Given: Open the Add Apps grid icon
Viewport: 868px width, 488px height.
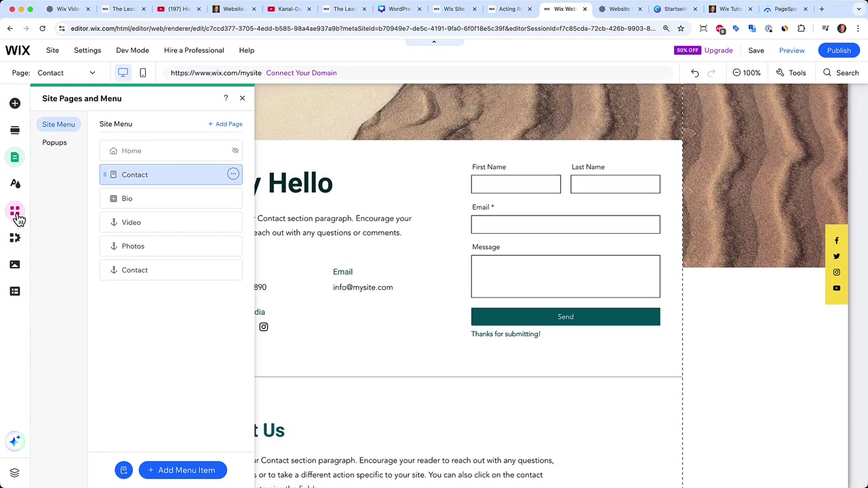Looking at the screenshot, I should pos(15,211).
